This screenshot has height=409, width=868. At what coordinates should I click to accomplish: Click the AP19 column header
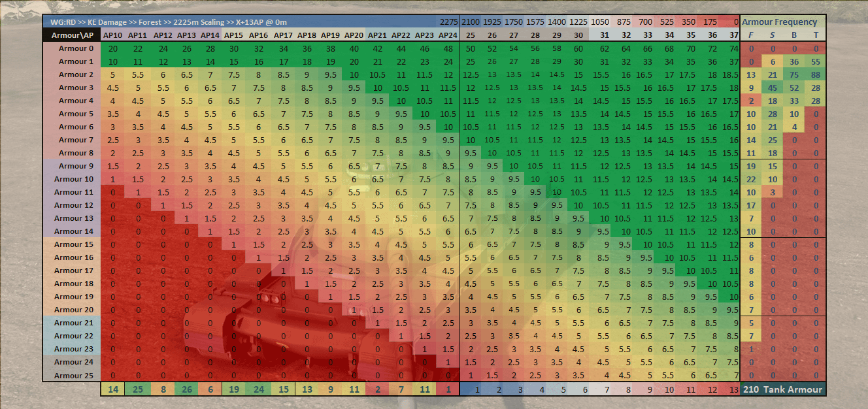click(x=330, y=35)
